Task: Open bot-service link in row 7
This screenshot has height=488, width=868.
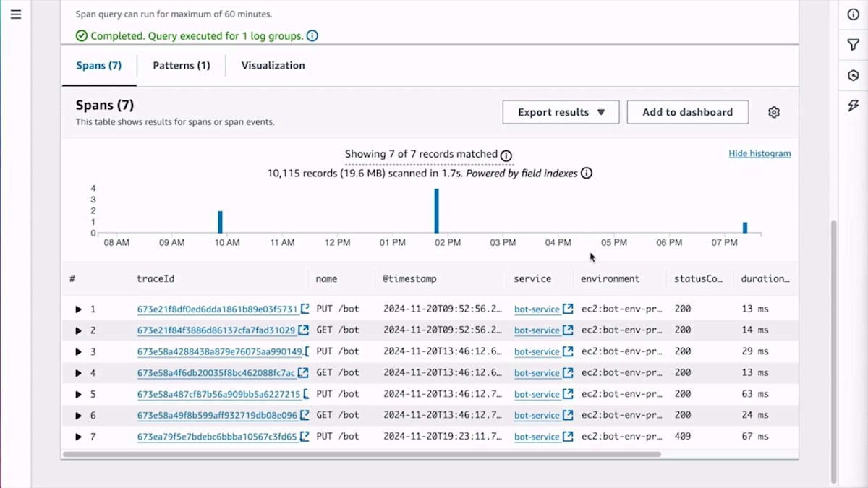Action: click(x=537, y=437)
